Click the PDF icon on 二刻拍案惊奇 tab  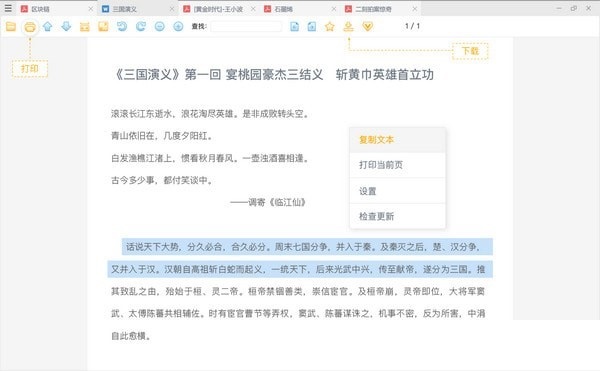coord(348,9)
